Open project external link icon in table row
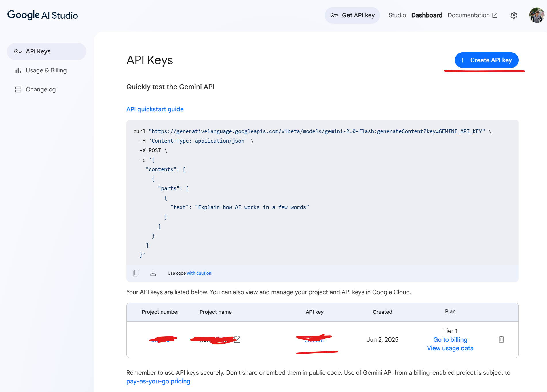The image size is (547, 392). click(237, 340)
